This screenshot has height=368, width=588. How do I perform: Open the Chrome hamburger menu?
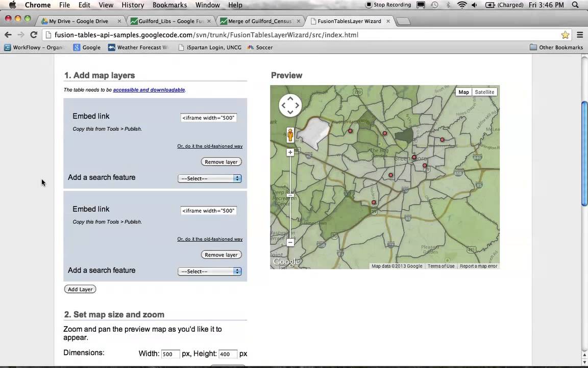click(580, 35)
